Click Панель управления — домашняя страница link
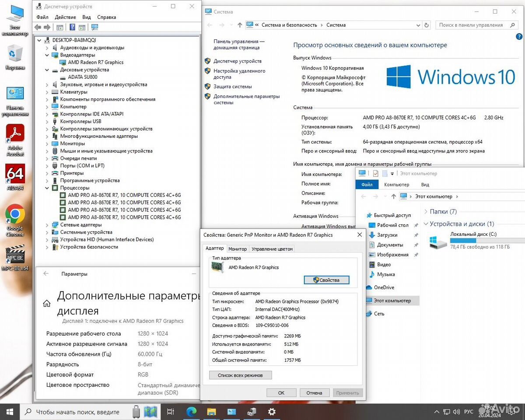The width and height of the screenshot is (525, 420). tap(239, 45)
